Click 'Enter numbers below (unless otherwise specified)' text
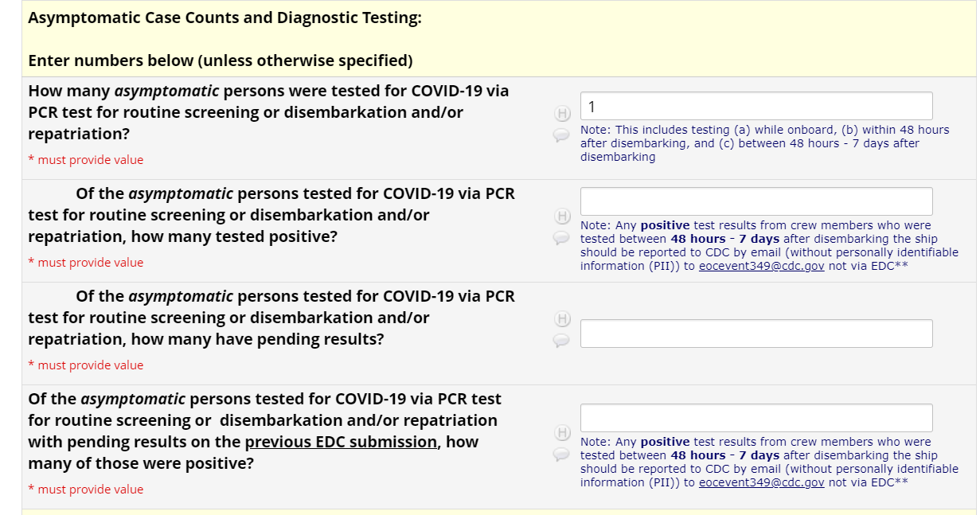Viewport: 980px width, 515px height. tap(220, 60)
